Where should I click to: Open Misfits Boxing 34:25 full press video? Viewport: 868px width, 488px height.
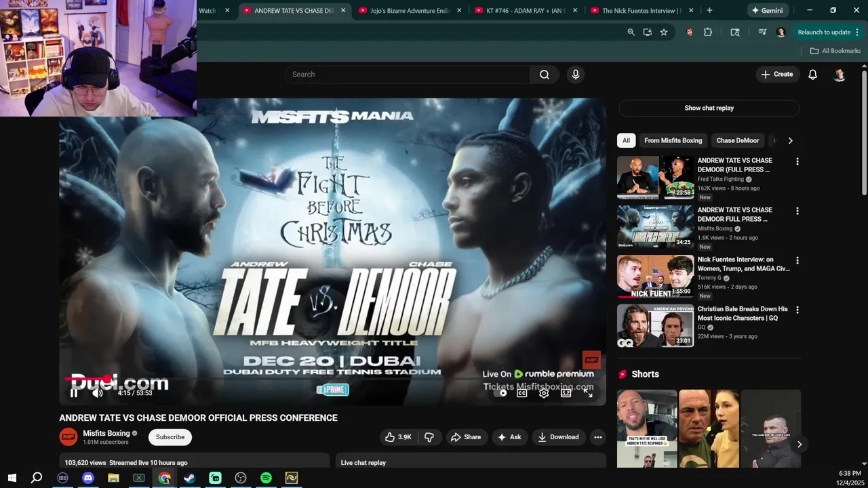point(655,227)
